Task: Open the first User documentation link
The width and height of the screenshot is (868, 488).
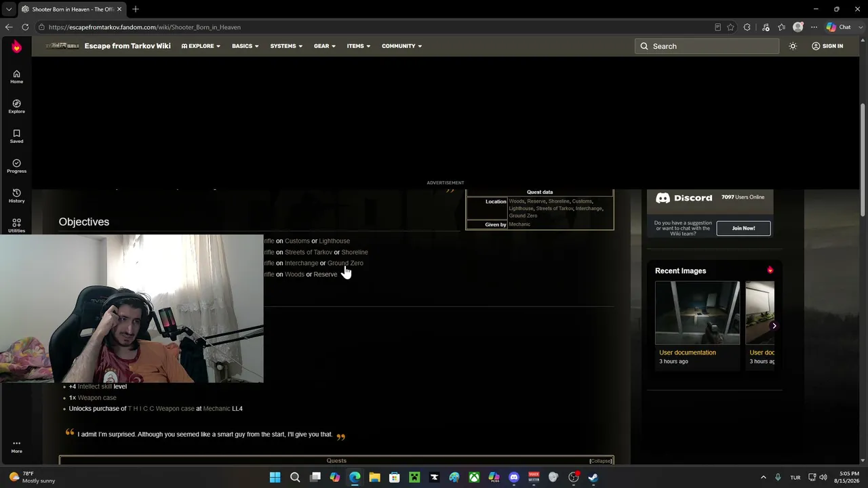Action: pos(688,352)
